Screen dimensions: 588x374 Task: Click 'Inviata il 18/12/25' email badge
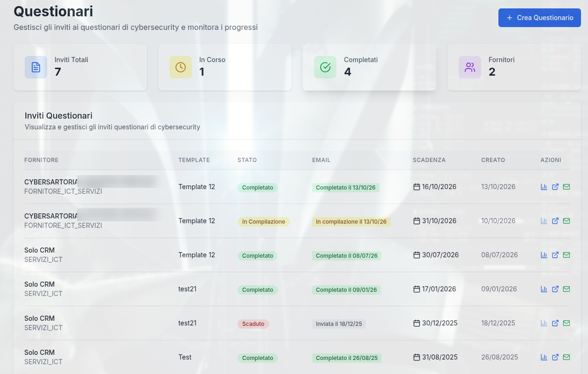pyautogui.click(x=339, y=324)
